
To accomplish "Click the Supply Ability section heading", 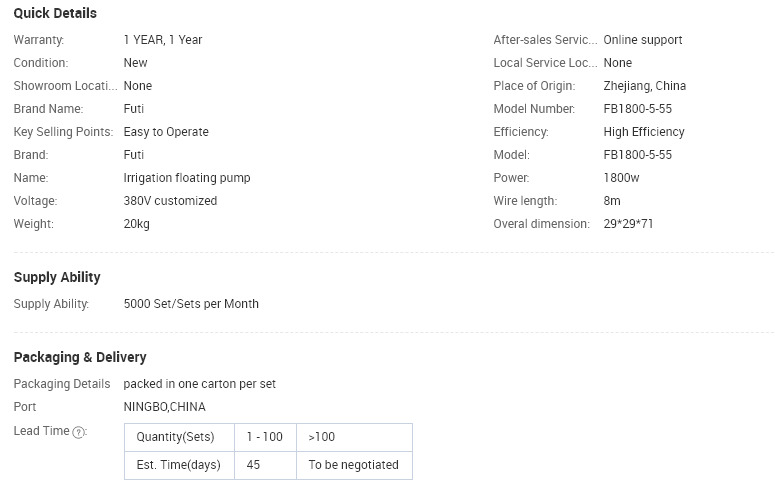I will [57, 277].
